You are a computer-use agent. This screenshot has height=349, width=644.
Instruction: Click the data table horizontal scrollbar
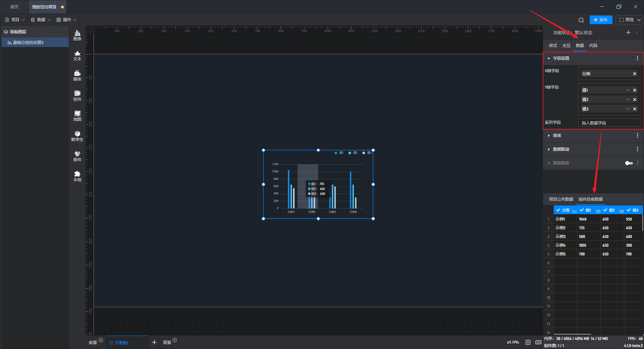pos(572,334)
